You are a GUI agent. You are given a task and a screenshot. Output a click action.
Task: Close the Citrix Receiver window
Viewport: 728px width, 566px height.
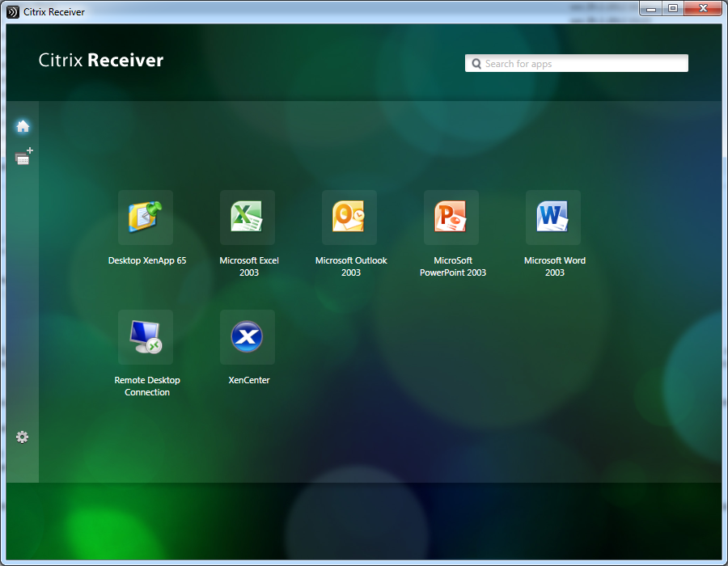tap(703, 9)
